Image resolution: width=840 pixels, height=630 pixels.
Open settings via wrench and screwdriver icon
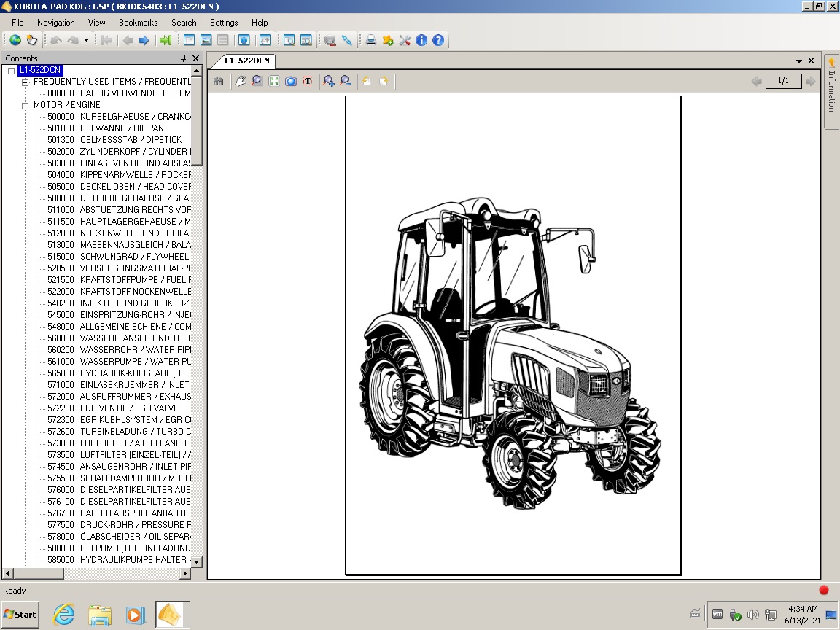(x=405, y=40)
